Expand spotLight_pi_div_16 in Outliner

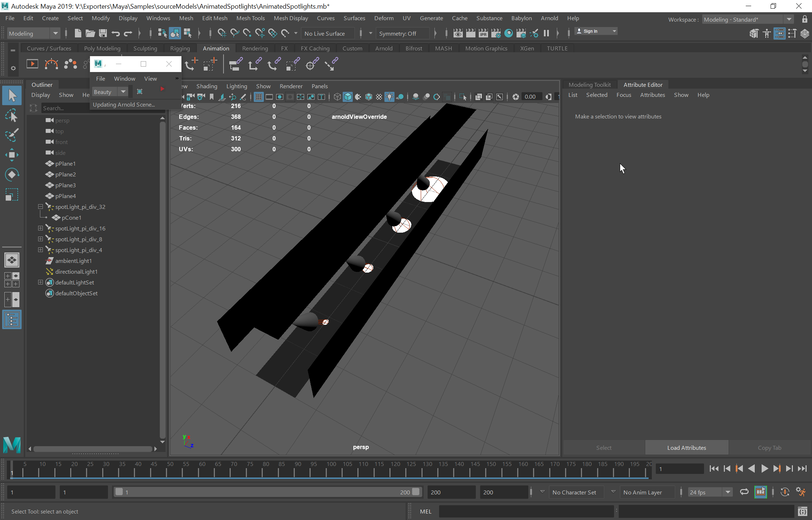(40, 228)
